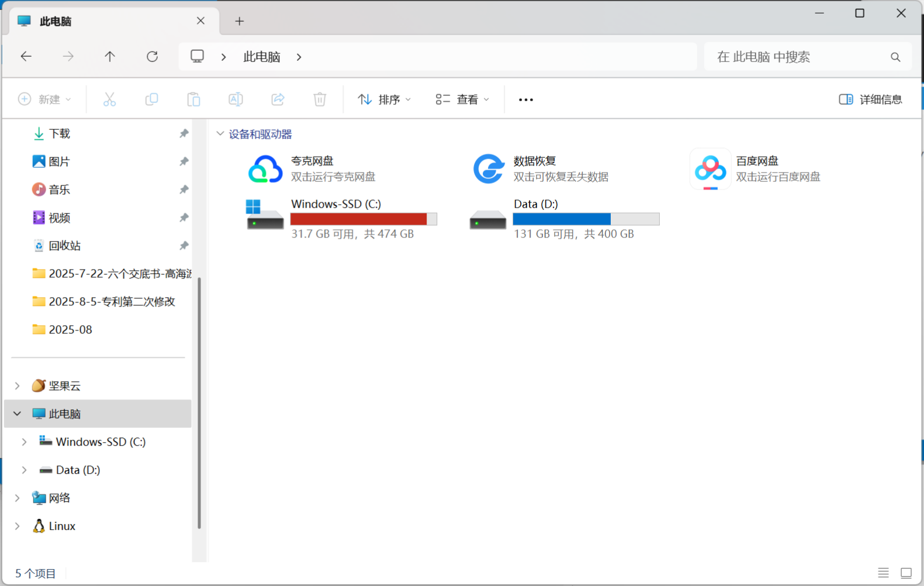Open 夸克网盘 cloud drive icon
The image size is (924, 586).
pos(265,170)
